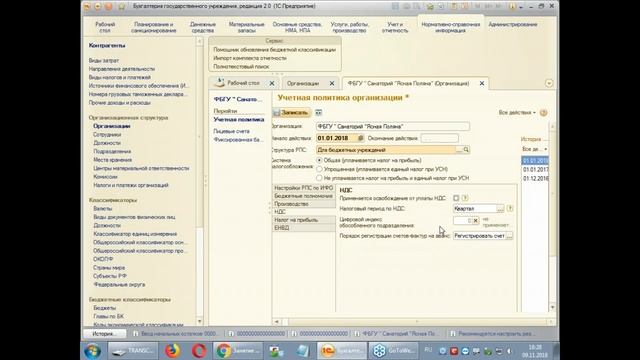Open the Рабочий стол section
The image size is (640, 360).
105,27
